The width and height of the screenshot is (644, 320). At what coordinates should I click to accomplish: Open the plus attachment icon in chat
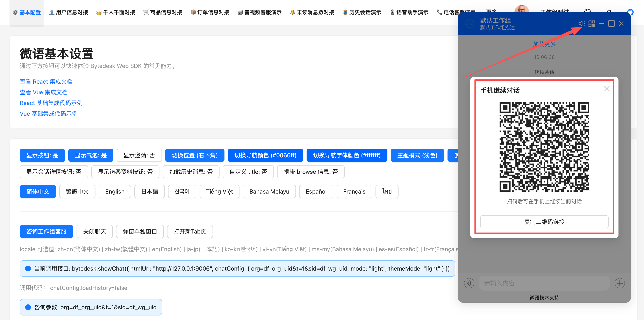[x=620, y=283]
